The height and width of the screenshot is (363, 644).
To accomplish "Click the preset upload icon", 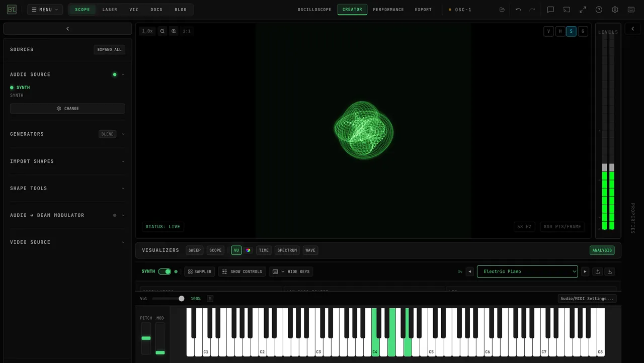I will pos(598,271).
